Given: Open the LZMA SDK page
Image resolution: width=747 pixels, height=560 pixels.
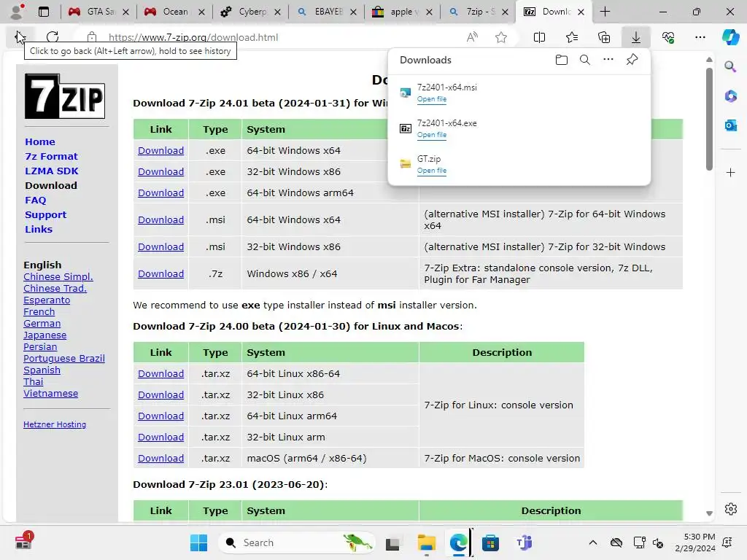Looking at the screenshot, I should click(52, 171).
